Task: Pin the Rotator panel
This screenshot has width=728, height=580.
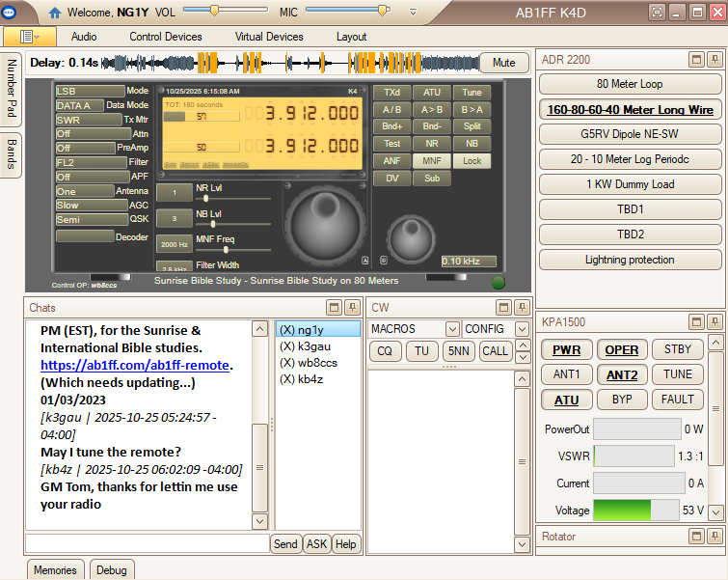Action: pos(715,536)
